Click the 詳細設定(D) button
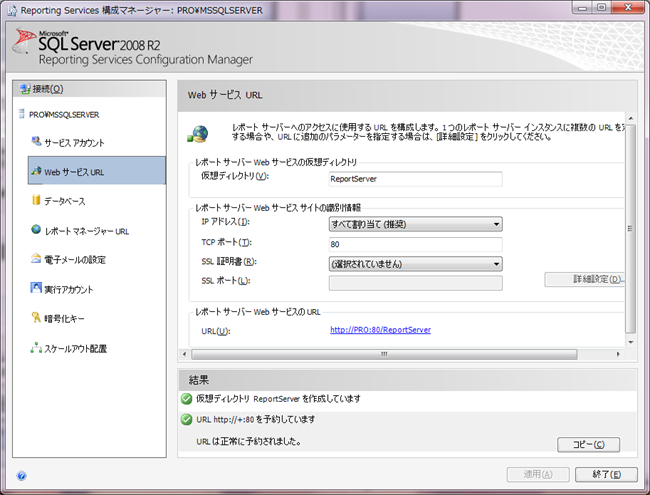The width and height of the screenshot is (650, 495). (x=585, y=279)
